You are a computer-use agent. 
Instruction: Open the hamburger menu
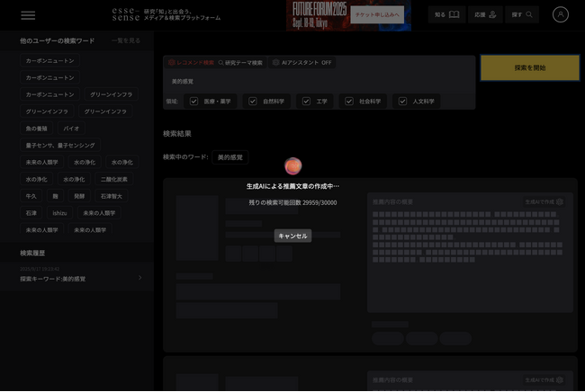coord(28,15)
